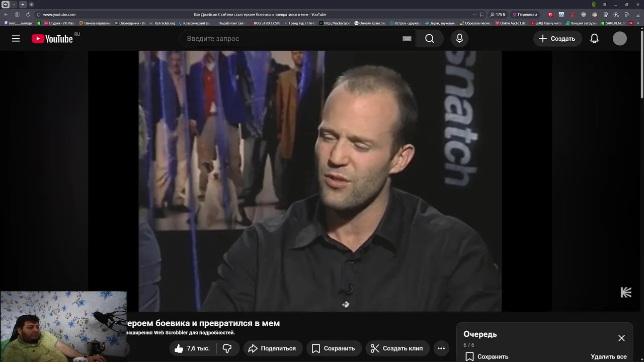Start voice search with the microphone
The width and height of the screenshot is (644, 362).
point(459,39)
